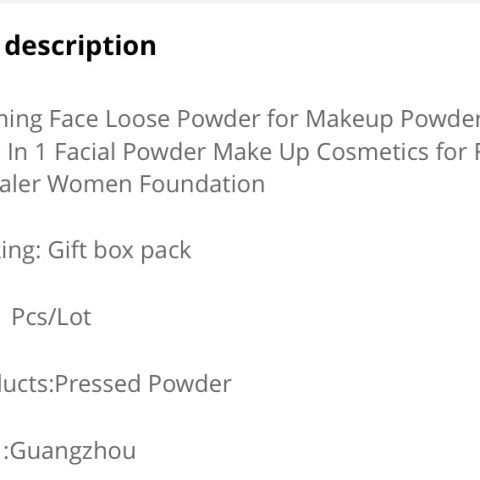
Task: Click the gray bar at page top
Action: pyautogui.click(x=240, y=2)
